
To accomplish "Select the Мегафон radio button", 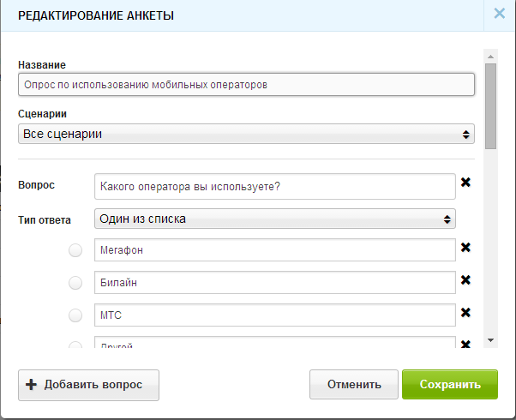I will click(x=75, y=250).
